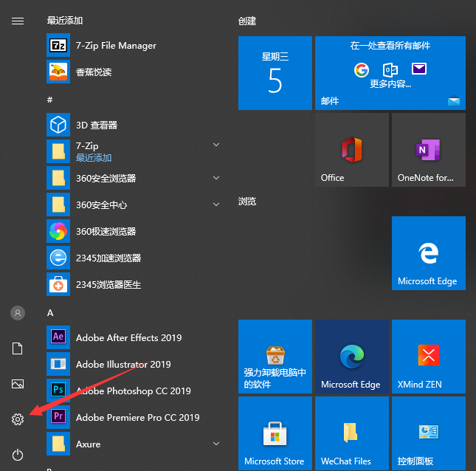Open Settings via the gear icon
Image resolution: width=476 pixels, height=471 pixels.
pos(18,419)
